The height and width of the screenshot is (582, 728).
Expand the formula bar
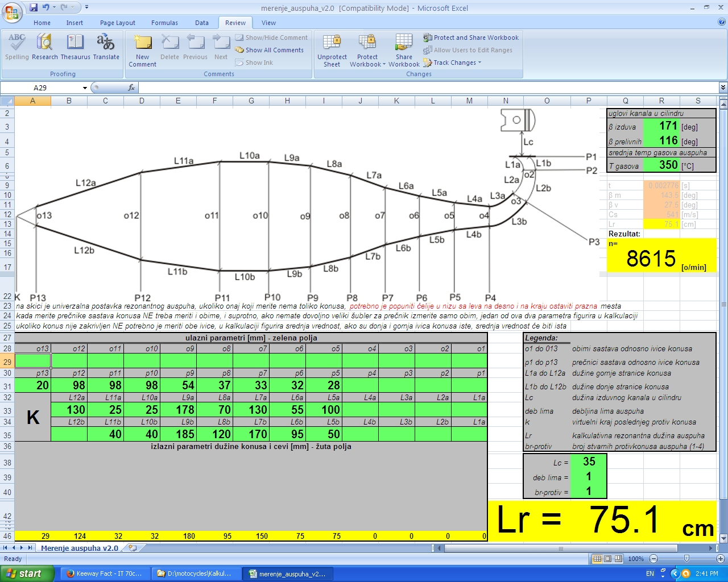click(723, 88)
